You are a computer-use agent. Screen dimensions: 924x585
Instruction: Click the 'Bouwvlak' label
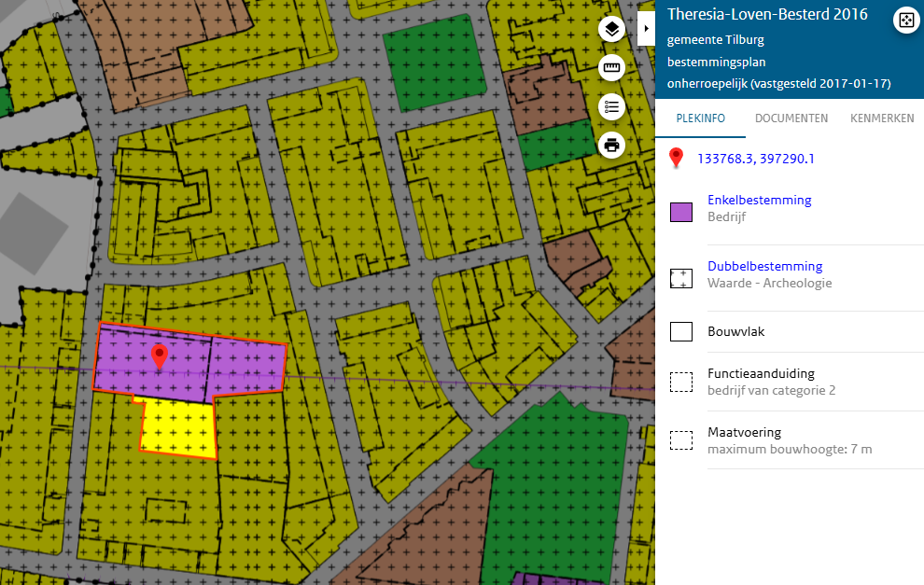pos(736,331)
